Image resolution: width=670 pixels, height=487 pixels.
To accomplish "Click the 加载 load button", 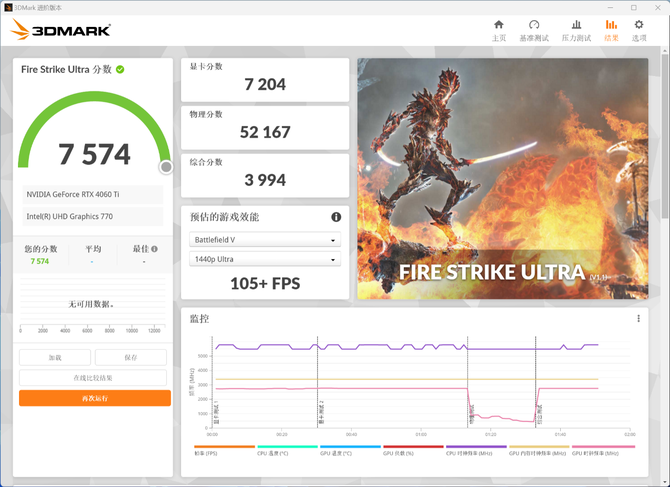I will [x=55, y=357].
